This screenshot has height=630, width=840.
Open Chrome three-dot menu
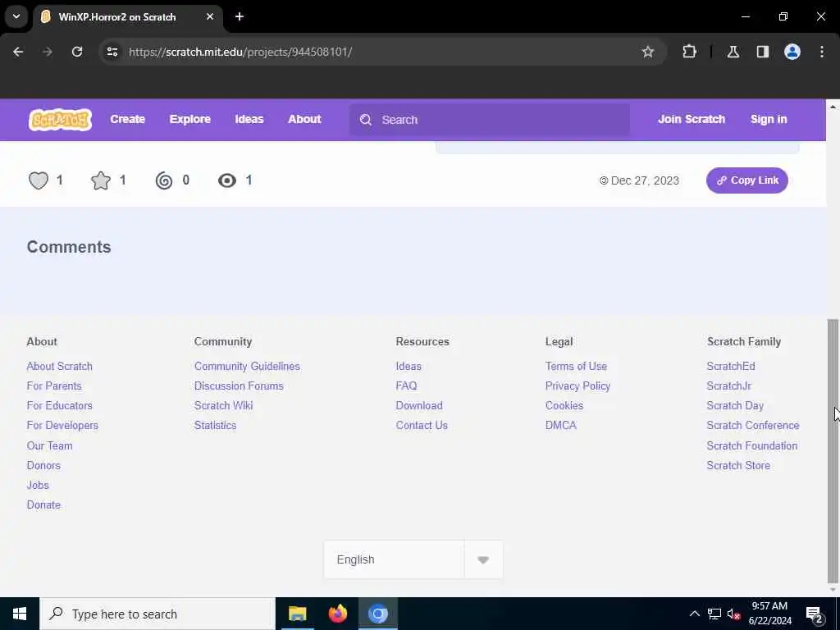click(822, 52)
